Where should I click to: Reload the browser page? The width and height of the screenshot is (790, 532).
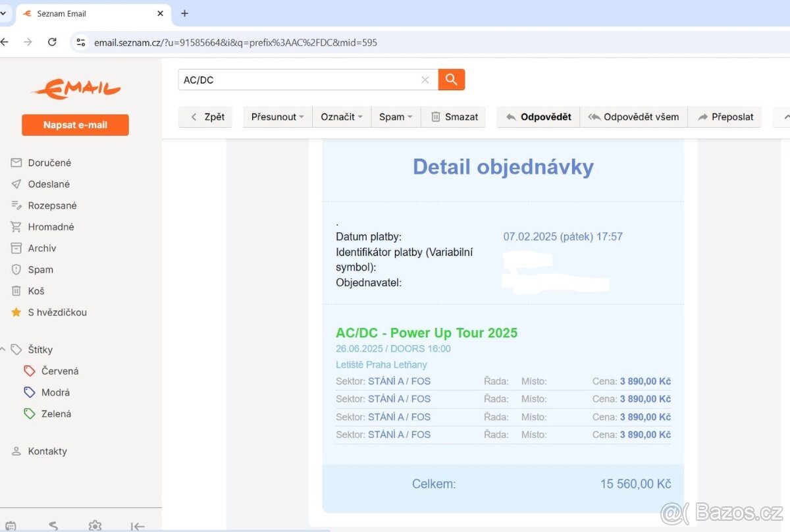52,42
